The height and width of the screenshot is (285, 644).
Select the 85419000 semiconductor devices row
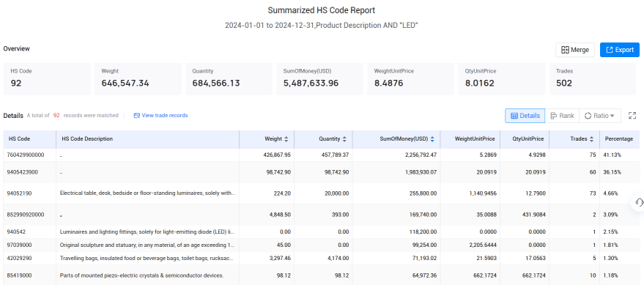tap(321, 275)
